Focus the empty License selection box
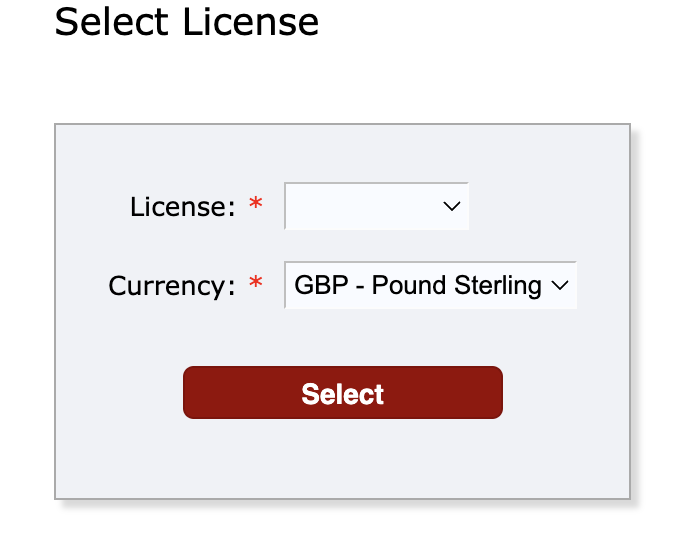This screenshot has width=698, height=542. point(360,206)
